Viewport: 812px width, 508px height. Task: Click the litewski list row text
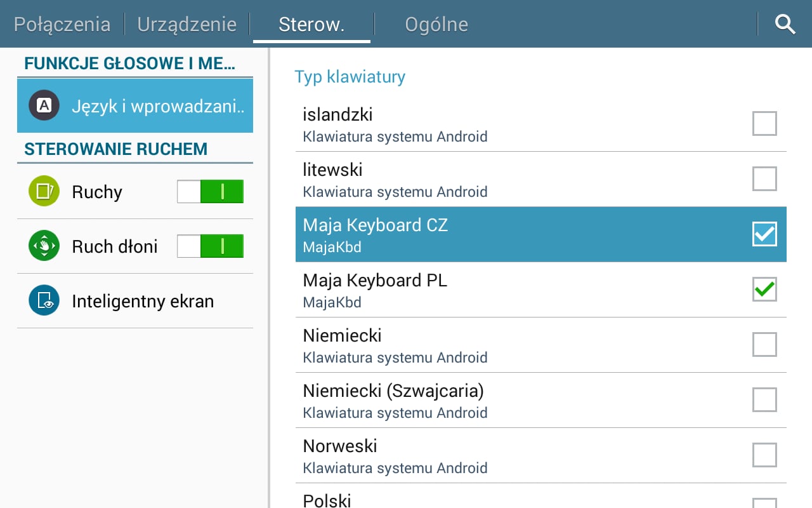pyautogui.click(x=332, y=170)
